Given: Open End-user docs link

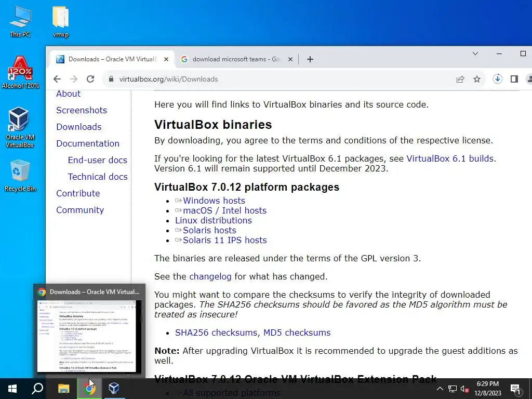Looking at the screenshot, I should [97, 160].
